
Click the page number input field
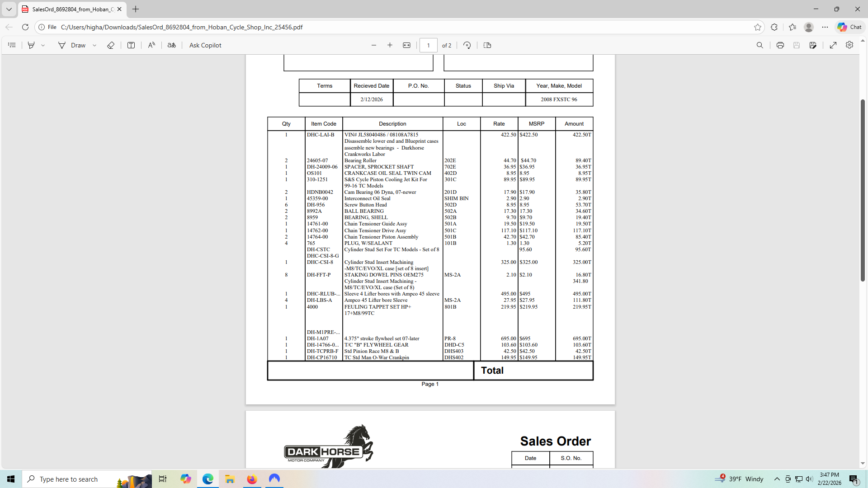click(x=428, y=45)
